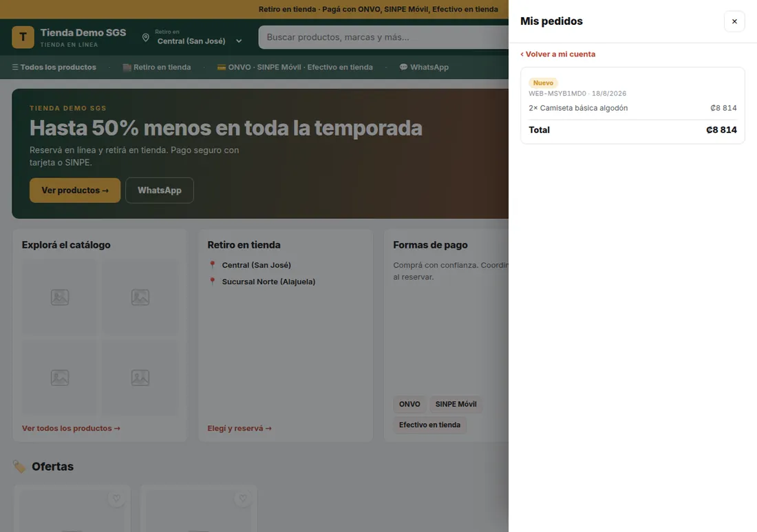This screenshot has width=757, height=532.
Task: Click the WhatsApp button in the banner
Action: coord(160,190)
